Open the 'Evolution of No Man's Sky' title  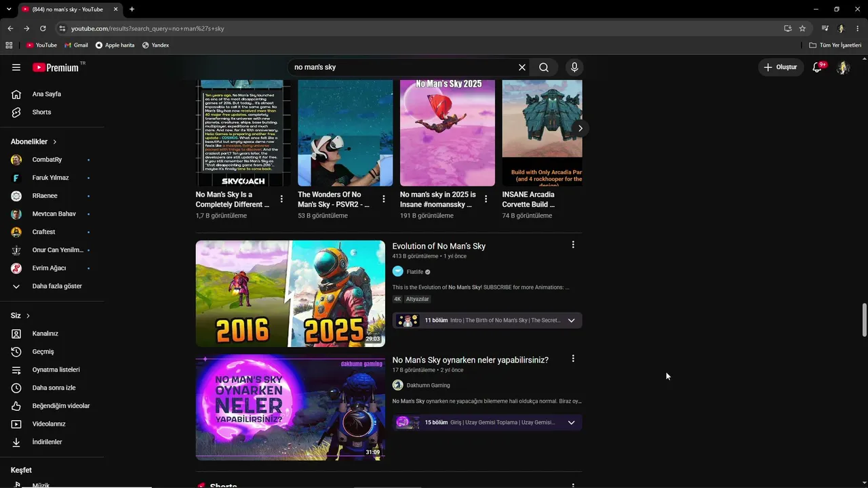click(439, 246)
